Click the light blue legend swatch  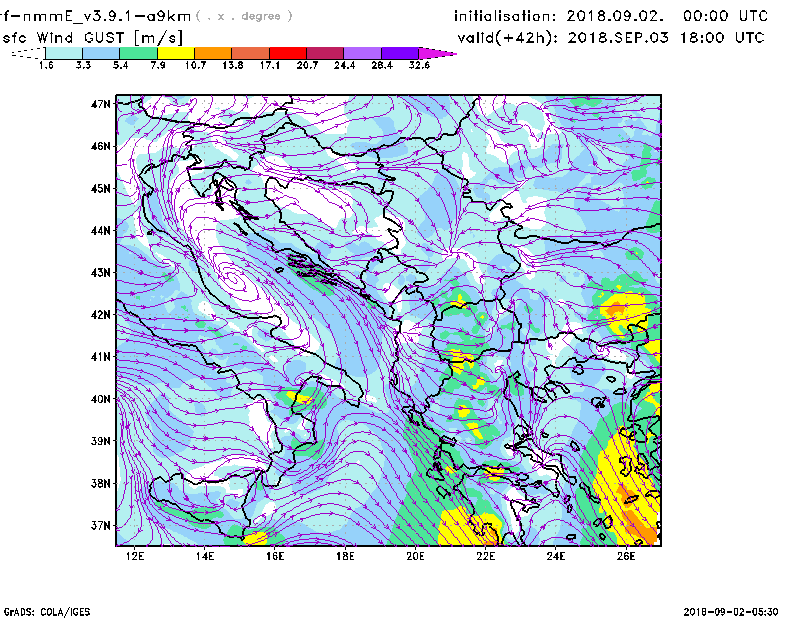tap(101, 53)
